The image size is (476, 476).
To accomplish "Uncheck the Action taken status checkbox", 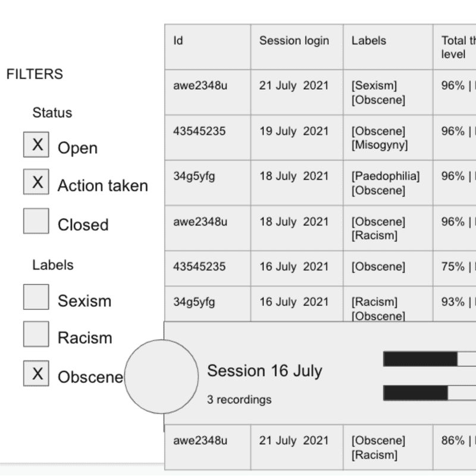I will [x=36, y=182].
